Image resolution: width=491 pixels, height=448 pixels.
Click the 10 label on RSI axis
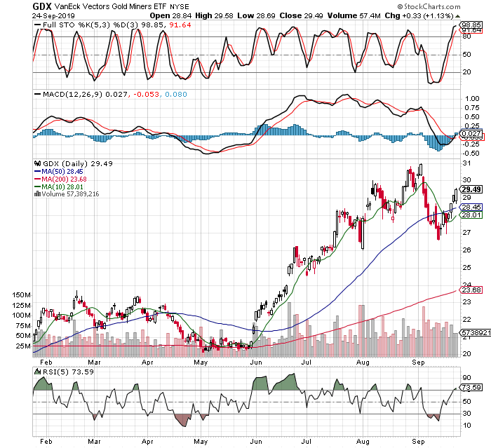click(x=466, y=425)
